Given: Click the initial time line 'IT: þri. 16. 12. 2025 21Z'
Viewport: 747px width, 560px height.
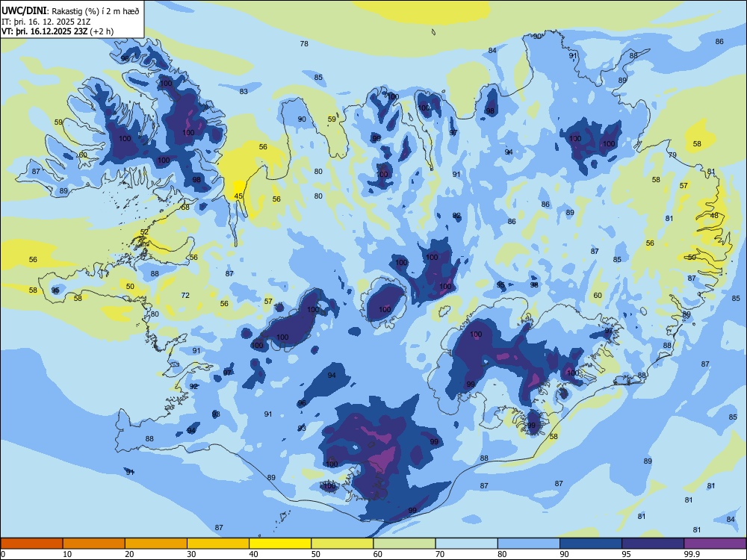Looking at the screenshot, I should click(46, 21).
